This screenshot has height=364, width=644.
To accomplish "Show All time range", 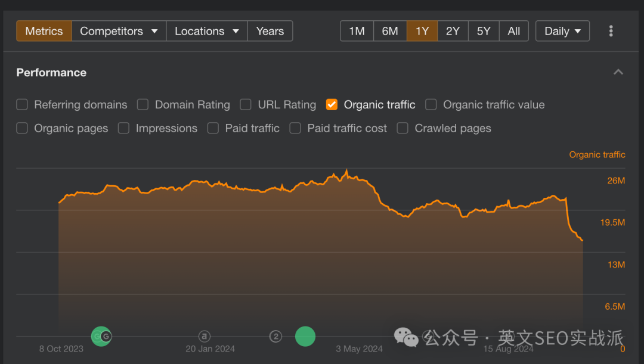I will point(513,31).
